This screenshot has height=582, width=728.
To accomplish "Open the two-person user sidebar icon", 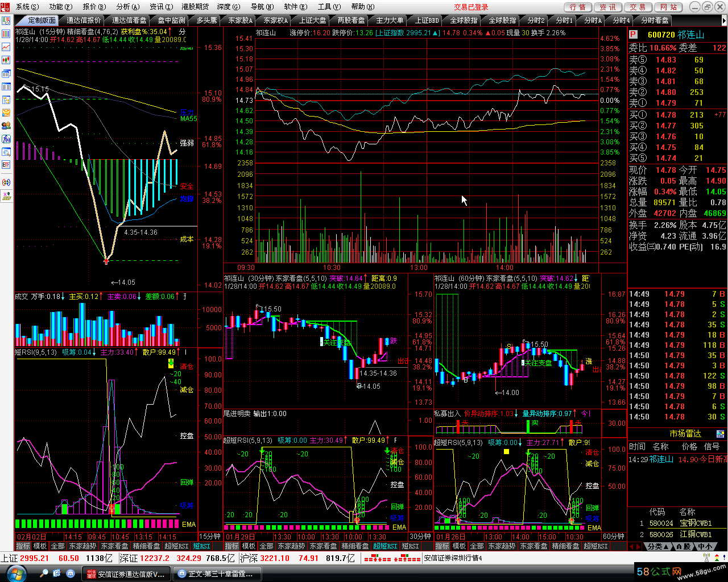I will point(6,126).
